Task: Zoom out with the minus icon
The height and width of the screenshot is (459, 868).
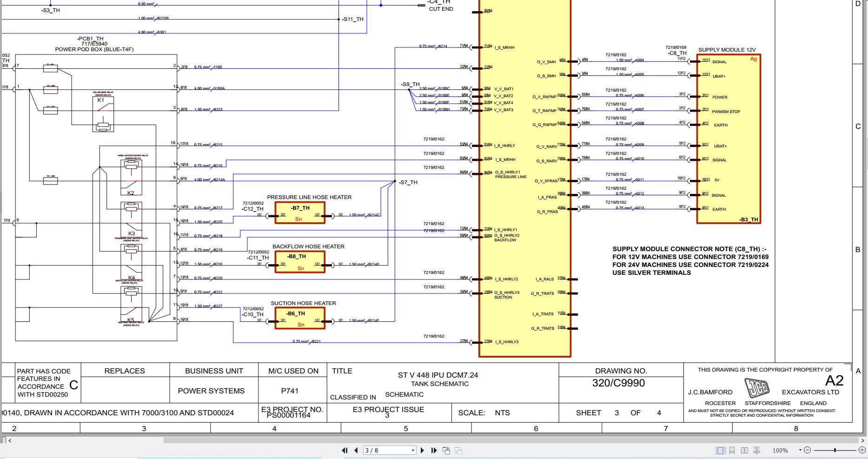Action: pyautogui.click(x=808, y=450)
